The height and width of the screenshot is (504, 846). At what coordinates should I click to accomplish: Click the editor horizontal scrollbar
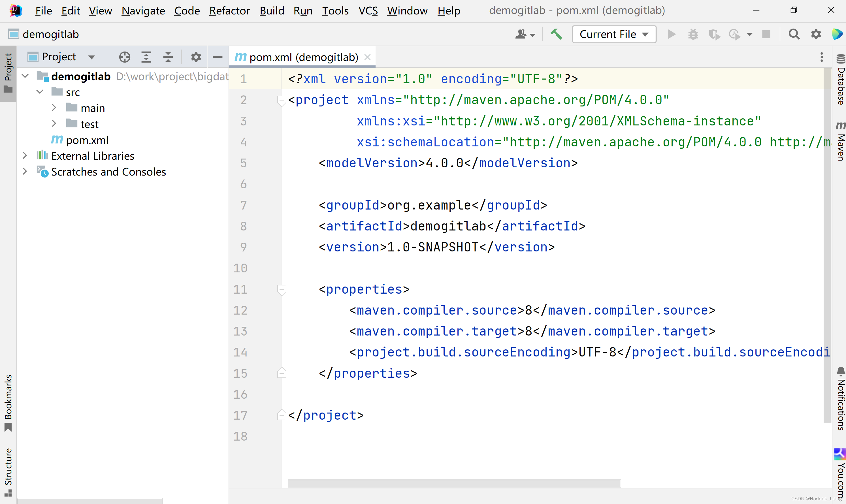point(454,483)
